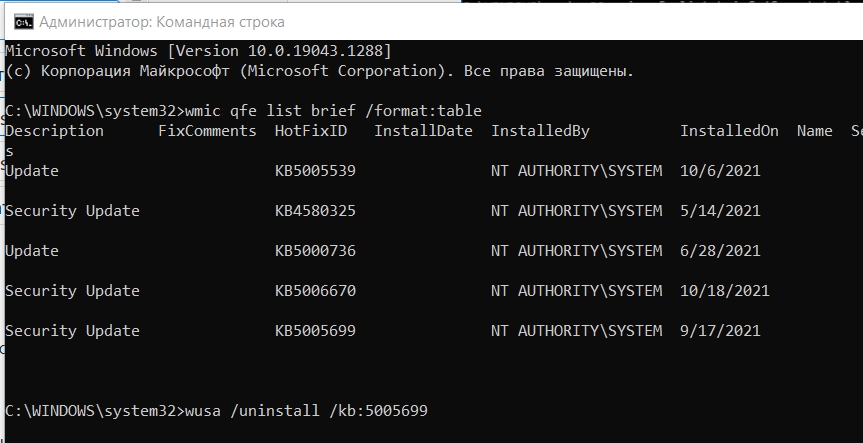Click the install date 6/28/2021
Screen dimensions: 863x443
(x=720, y=251)
